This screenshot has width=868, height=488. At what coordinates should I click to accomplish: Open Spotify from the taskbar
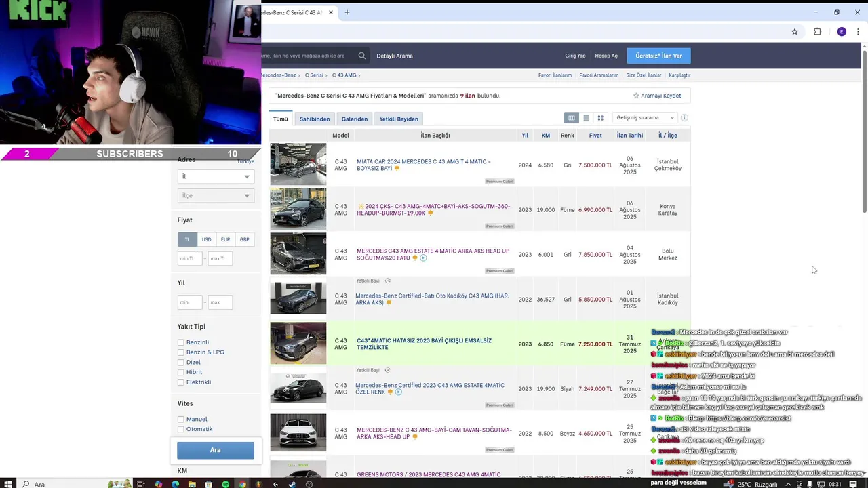click(225, 484)
